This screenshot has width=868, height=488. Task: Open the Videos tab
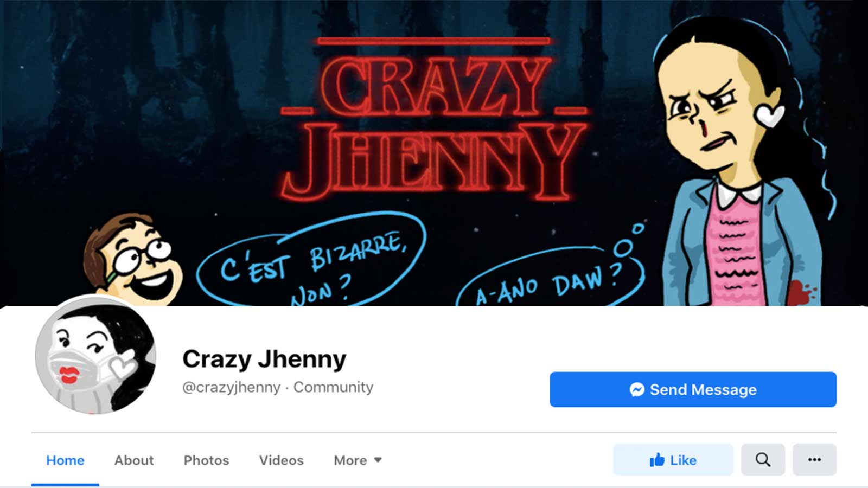[x=281, y=460]
